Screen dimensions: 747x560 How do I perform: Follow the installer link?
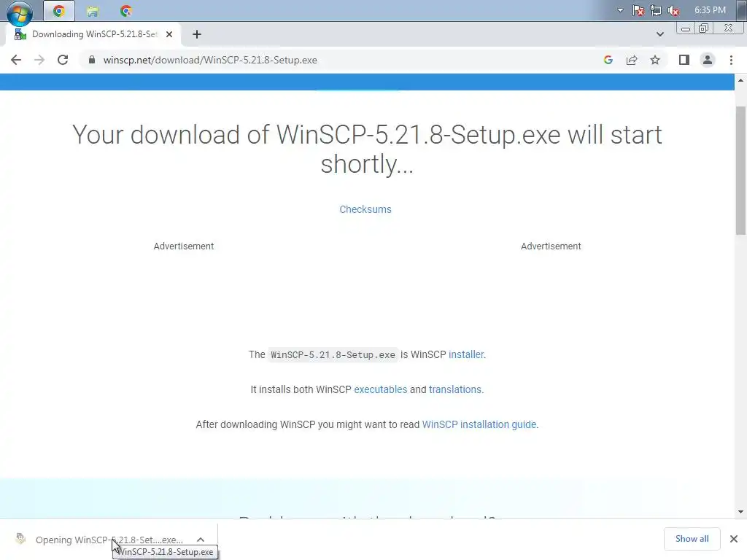click(466, 355)
